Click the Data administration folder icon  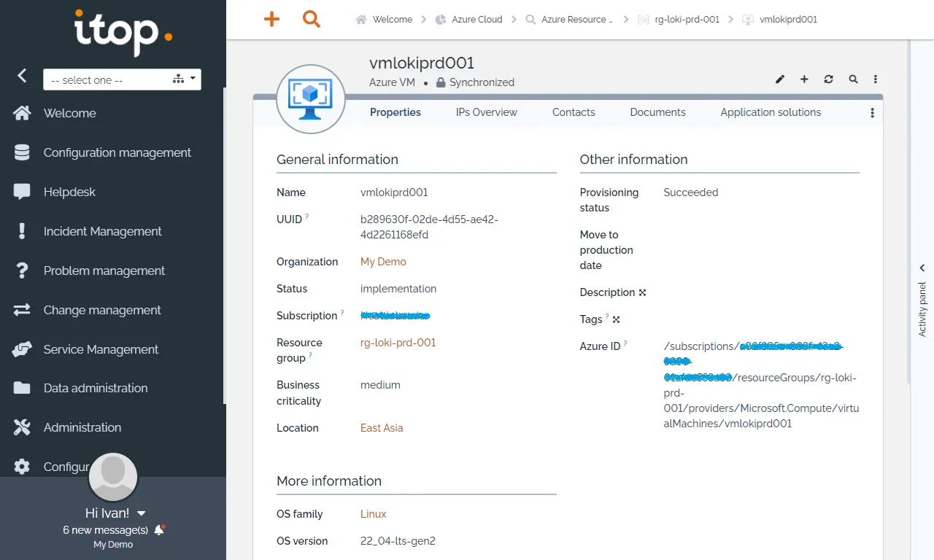(22, 388)
